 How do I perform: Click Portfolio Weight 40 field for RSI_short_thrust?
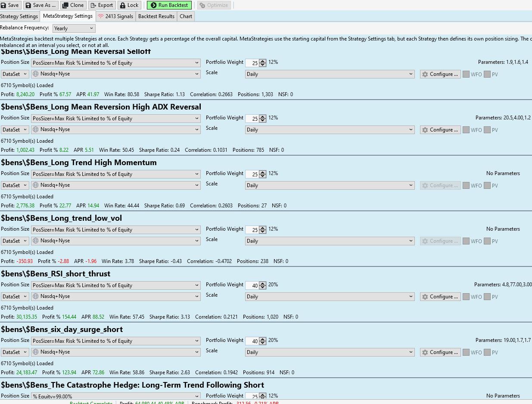click(x=252, y=285)
